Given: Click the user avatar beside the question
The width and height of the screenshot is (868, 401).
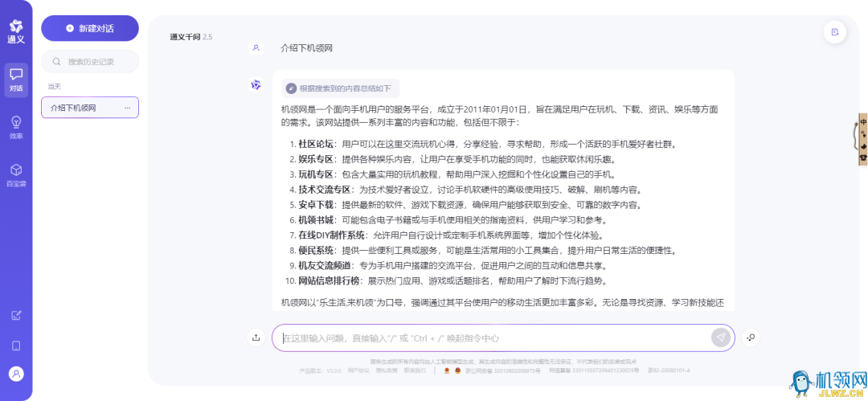Looking at the screenshot, I should pyautogui.click(x=256, y=48).
